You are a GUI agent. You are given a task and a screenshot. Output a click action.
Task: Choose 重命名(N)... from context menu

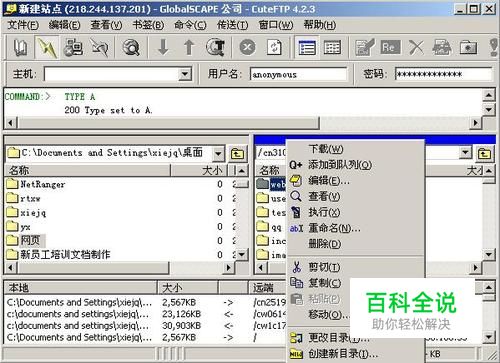(x=355, y=229)
